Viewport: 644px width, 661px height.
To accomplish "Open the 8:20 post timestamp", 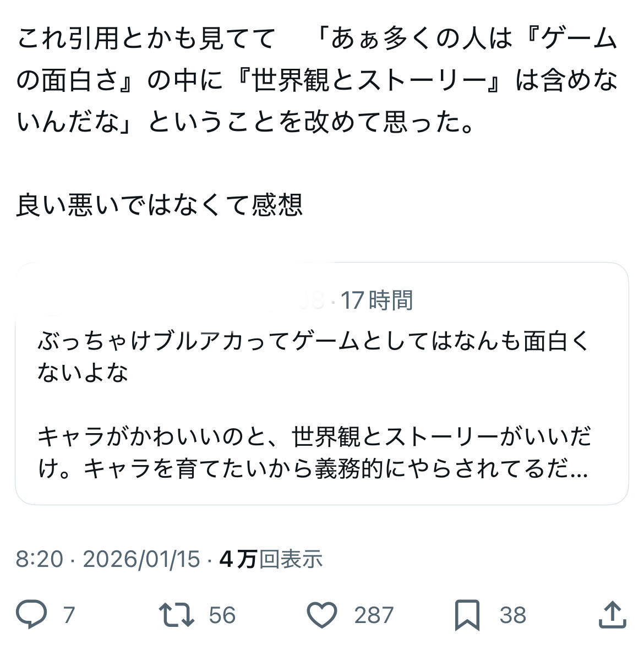I will coord(39,559).
